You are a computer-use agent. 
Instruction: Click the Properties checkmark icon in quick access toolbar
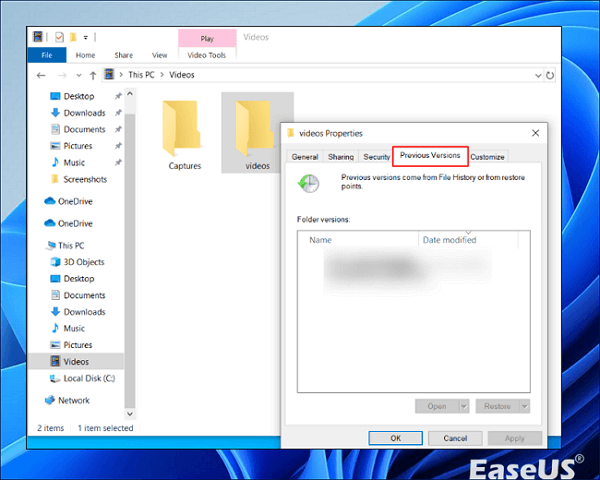(x=59, y=37)
